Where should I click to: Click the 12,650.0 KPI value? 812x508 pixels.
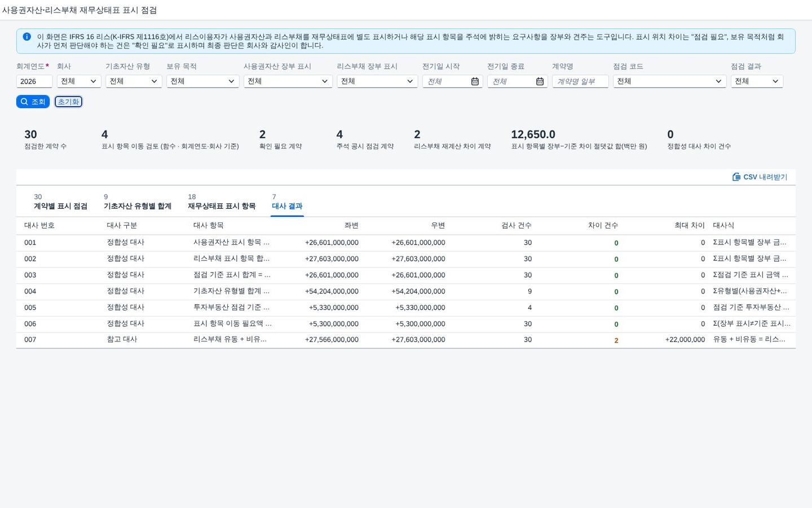(x=533, y=134)
